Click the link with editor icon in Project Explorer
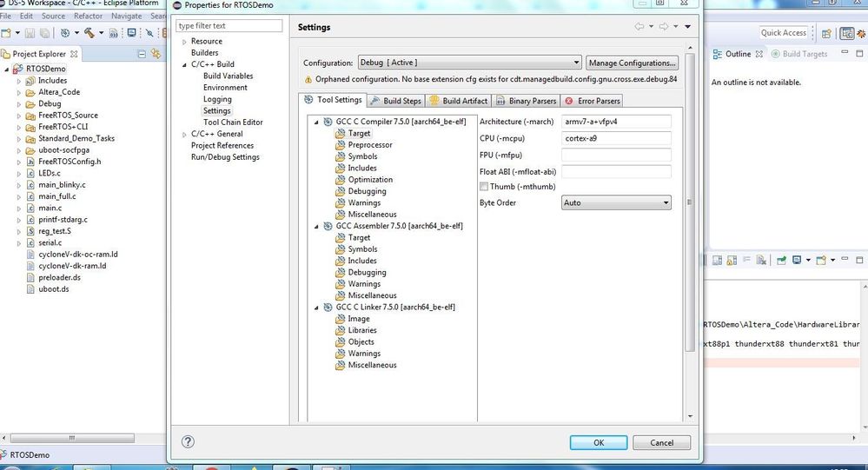 click(156, 54)
